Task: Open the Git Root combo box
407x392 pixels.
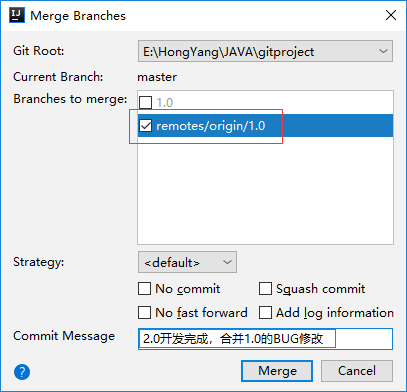Action: click(x=265, y=51)
